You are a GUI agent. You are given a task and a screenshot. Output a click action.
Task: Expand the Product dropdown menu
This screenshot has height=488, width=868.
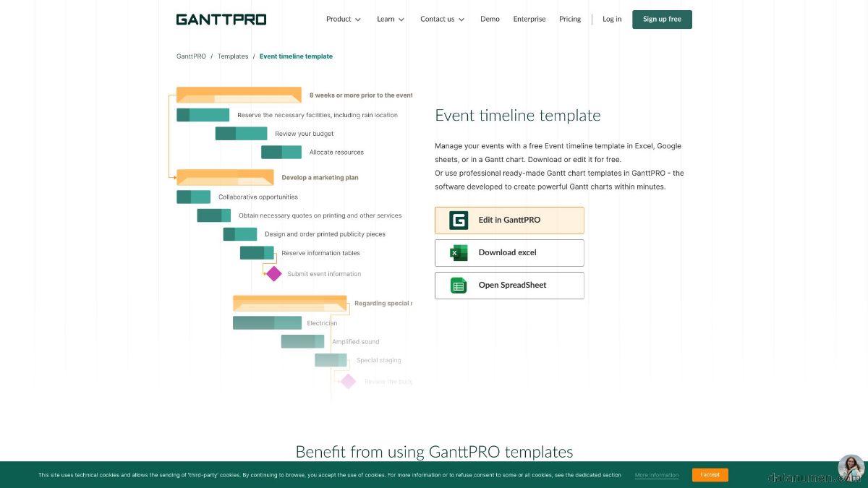click(x=343, y=20)
